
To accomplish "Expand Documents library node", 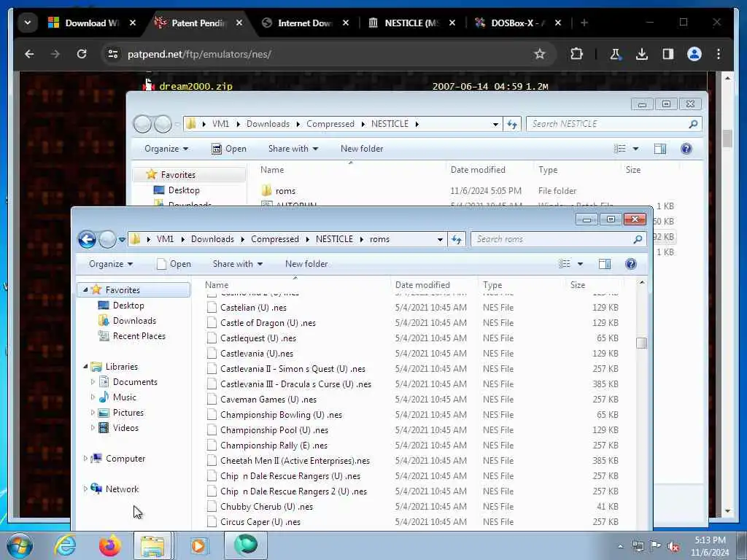I will point(93,382).
